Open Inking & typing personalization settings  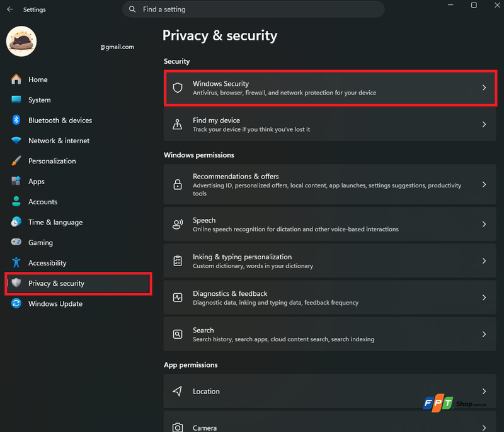[329, 261]
